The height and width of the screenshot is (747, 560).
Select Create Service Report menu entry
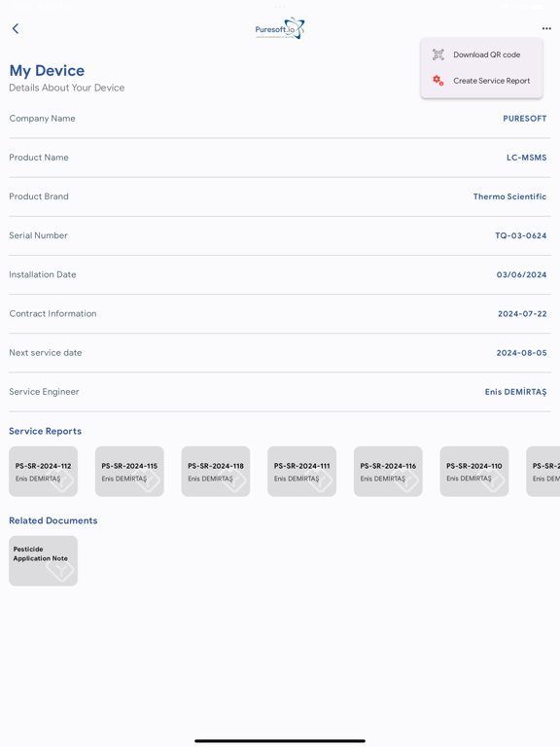pos(481,81)
